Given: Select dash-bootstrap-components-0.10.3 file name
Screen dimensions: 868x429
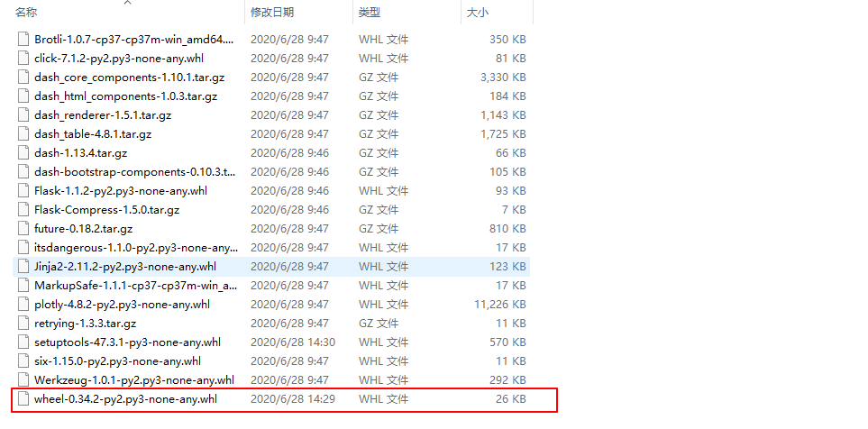Looking at the screenshot, I should point(135,171).
